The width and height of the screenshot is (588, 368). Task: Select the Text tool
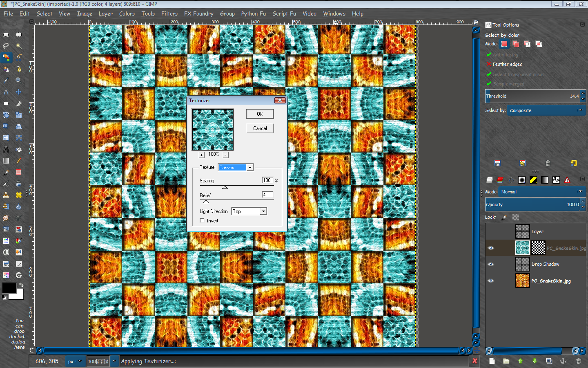point(6,149)
